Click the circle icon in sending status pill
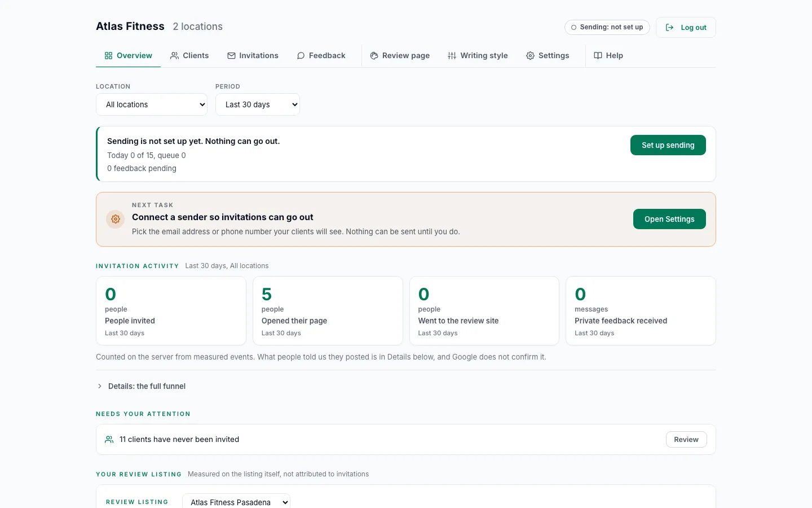The image size is (812, 508). tap(573, 28)
